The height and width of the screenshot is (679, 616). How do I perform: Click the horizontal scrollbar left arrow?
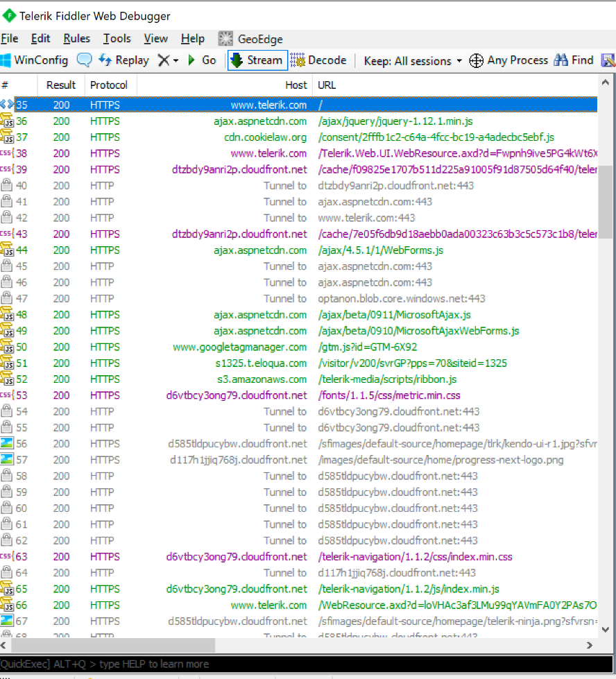(x=4, y=645)
